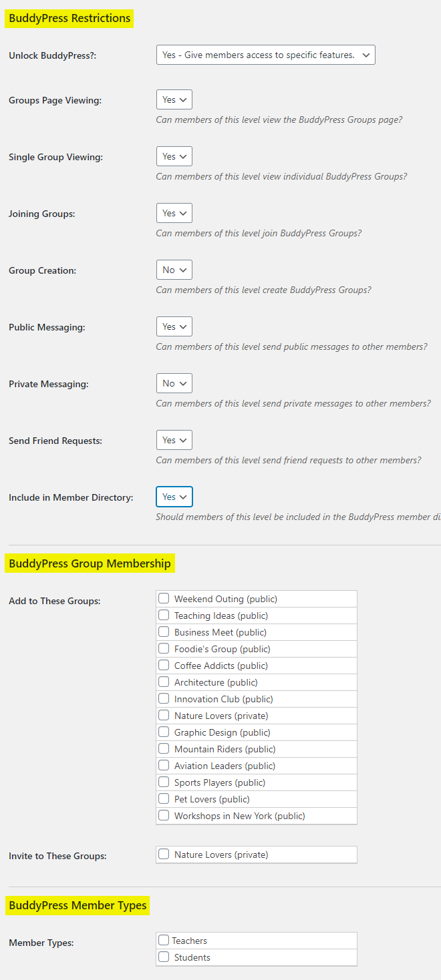Screen dimensions: 441x980
Task: Check the Weekend Outing group checkbox
Action: [164, 599]
